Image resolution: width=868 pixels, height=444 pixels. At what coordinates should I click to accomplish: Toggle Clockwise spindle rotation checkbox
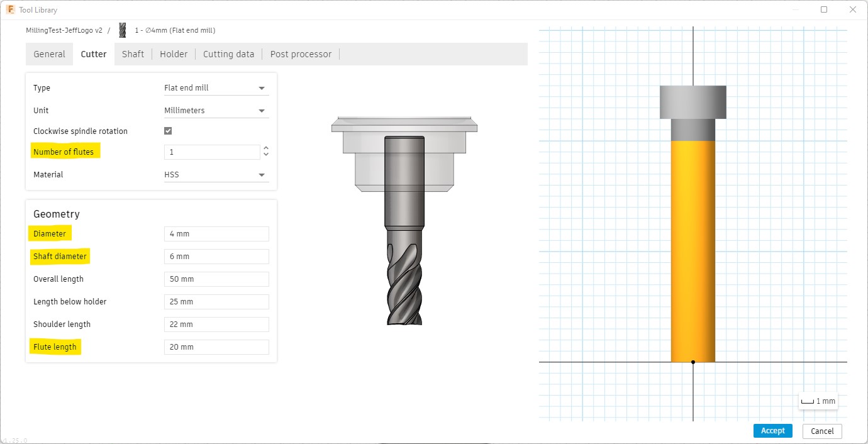[x=168, y=131]
